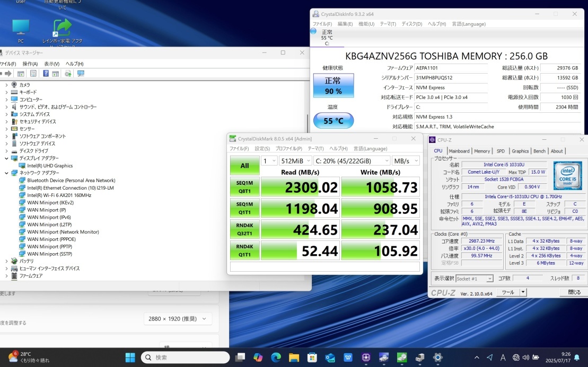Open the blue W word processor taskbar icon
Screen dimensions: 588x367
tap(348, 357)
